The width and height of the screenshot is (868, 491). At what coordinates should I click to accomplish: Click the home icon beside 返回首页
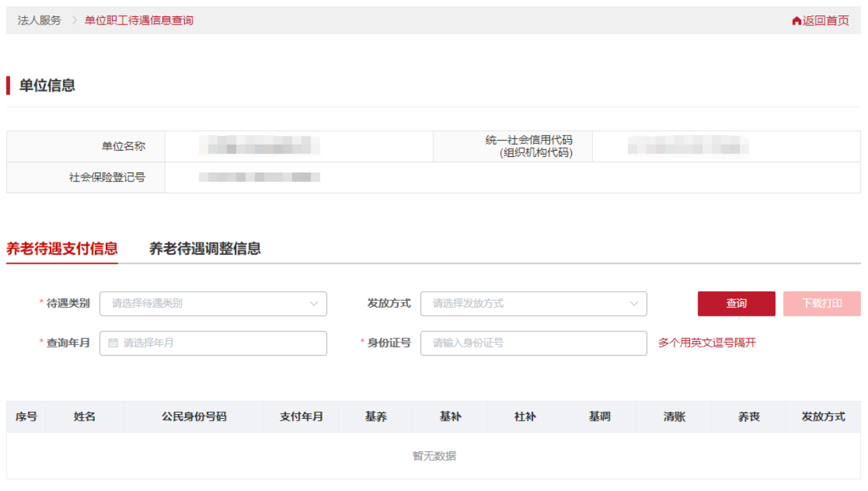point(796,20)
